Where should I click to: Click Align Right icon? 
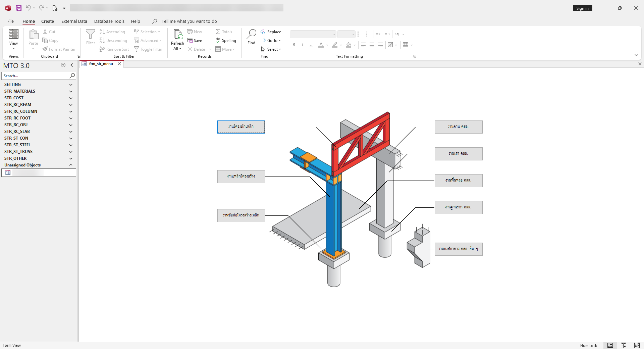(x=380, y=45)
